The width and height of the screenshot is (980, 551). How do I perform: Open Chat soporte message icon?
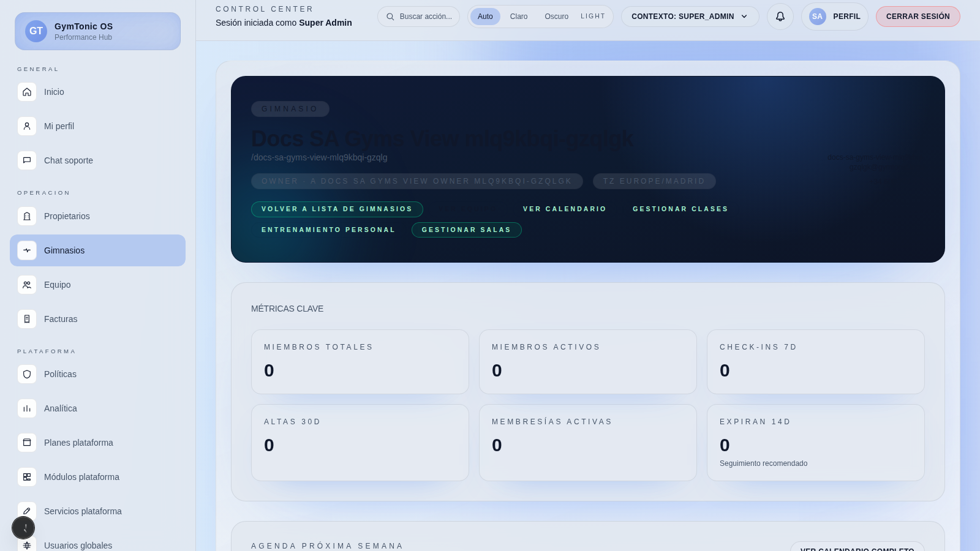27,160
